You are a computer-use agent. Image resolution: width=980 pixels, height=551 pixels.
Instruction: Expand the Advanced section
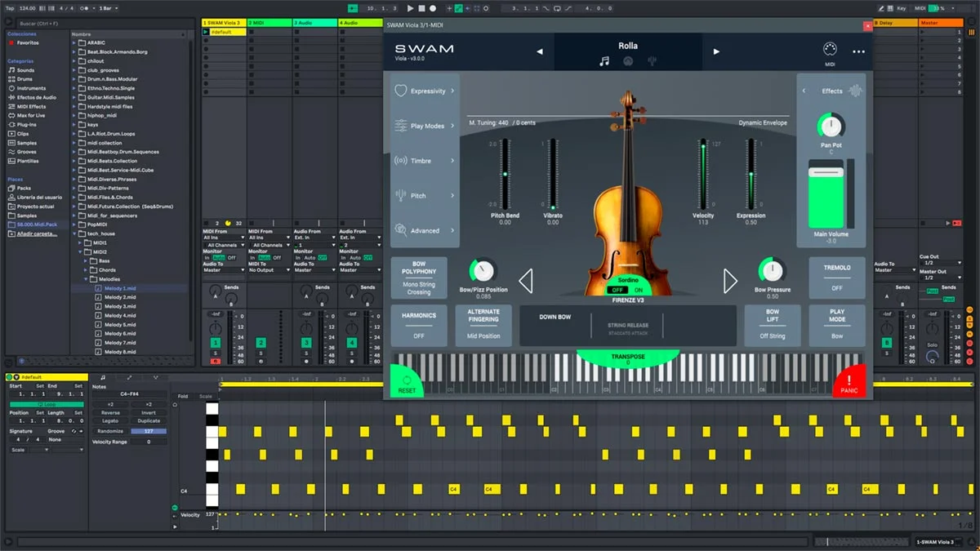point(425,231)
